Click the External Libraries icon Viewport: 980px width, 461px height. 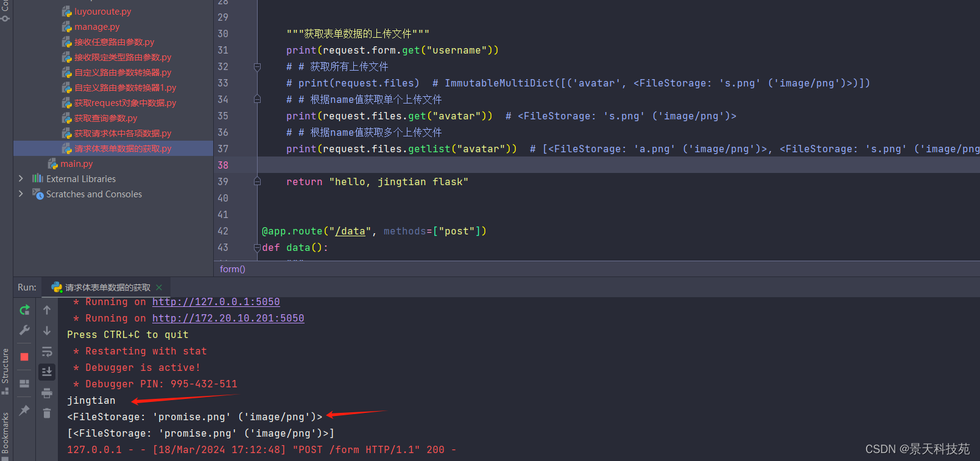pyautogui.click(x=38, y=178)
